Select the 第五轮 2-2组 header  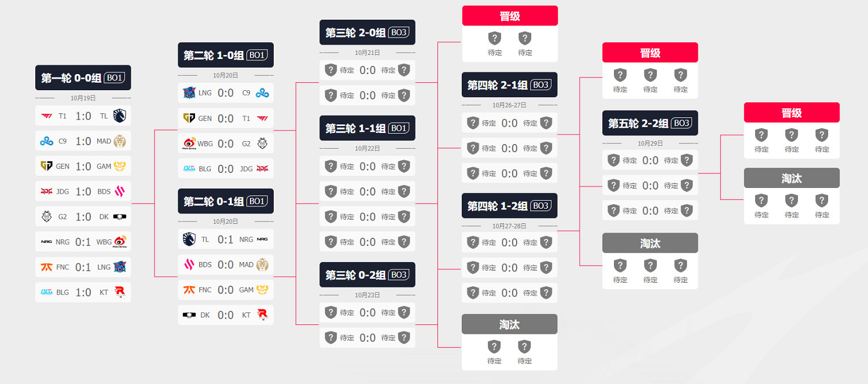[x=650, y=123]
